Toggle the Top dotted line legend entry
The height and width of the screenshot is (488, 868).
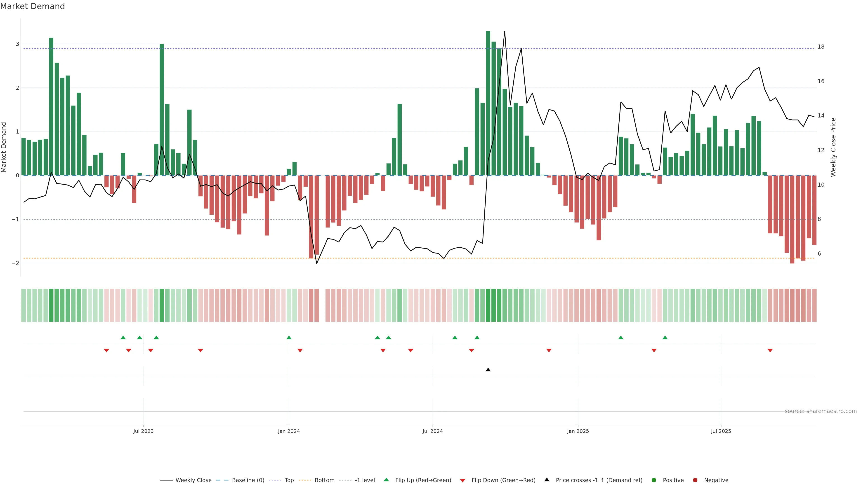[289, 480]
